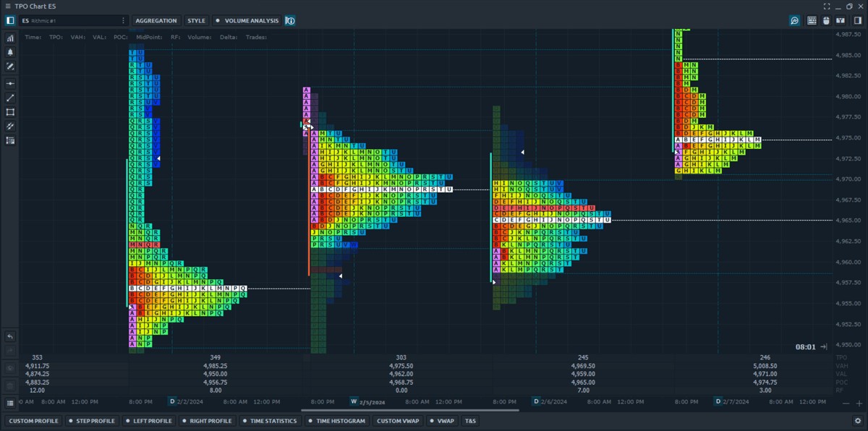Select the crosshair pointer tool

(10, 83)
